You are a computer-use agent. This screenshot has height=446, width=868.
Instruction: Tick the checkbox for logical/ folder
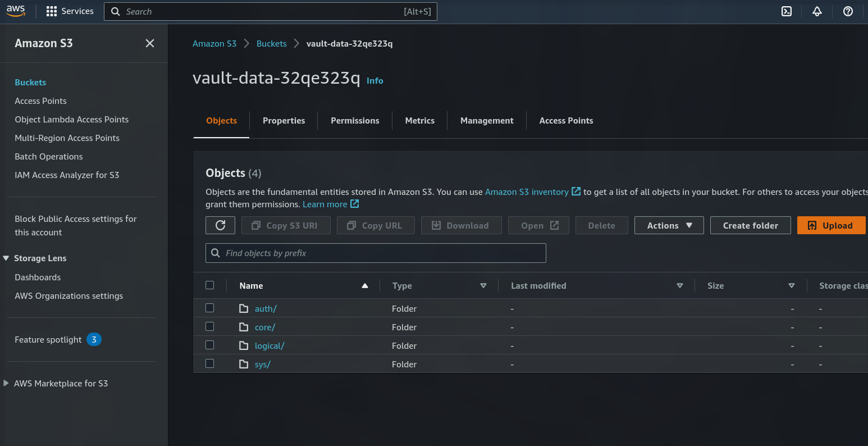pos(210,345)
